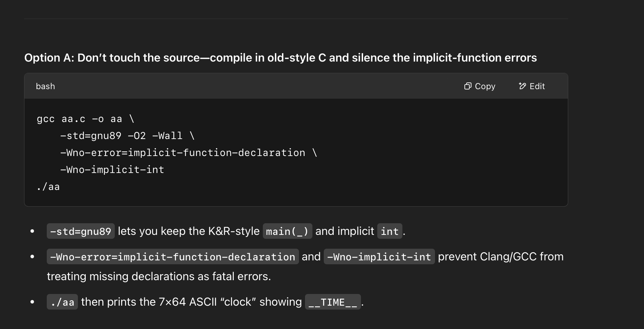644x329 pixels.
Task: Click the -std=gnu89 -O2 -Wall code line
Action: (128, 136)
